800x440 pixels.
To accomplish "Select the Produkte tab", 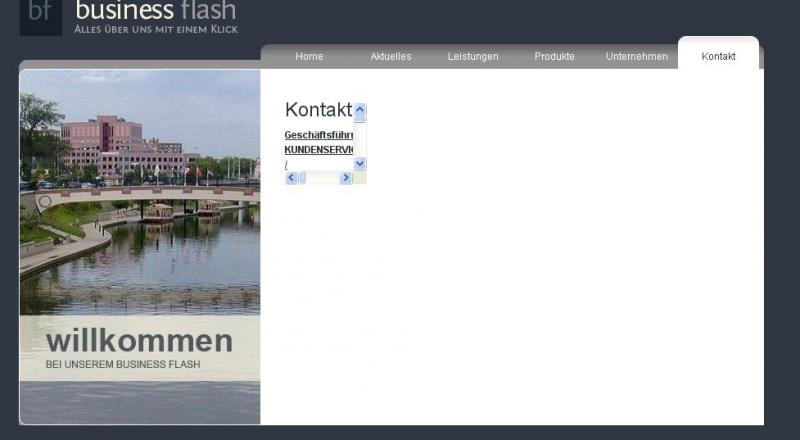I will pyautogui.click(x=554, y=57).
